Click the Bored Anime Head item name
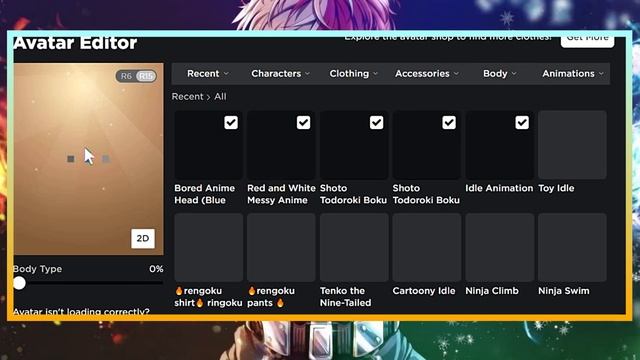The image size is (640, 360). (204, 194)
